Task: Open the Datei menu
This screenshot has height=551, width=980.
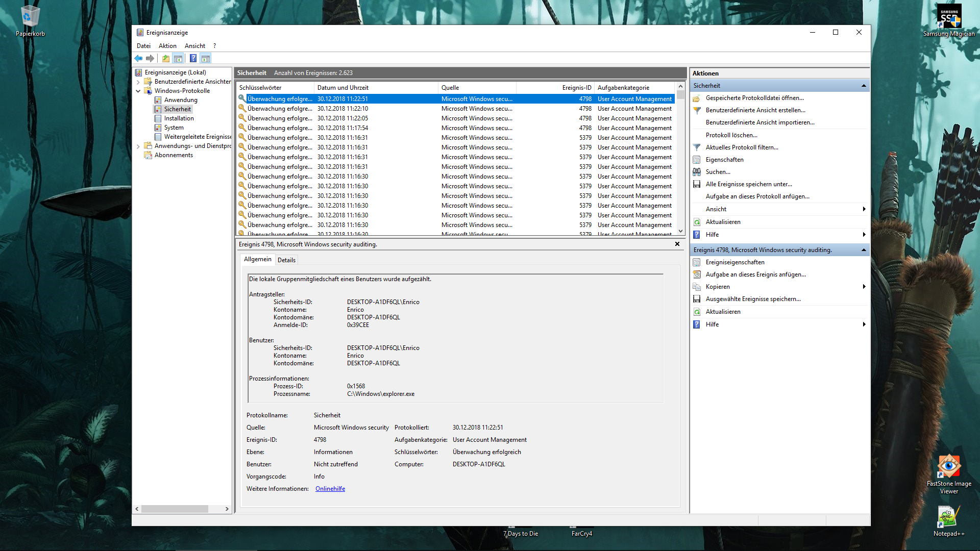Action: click(143, 46)
